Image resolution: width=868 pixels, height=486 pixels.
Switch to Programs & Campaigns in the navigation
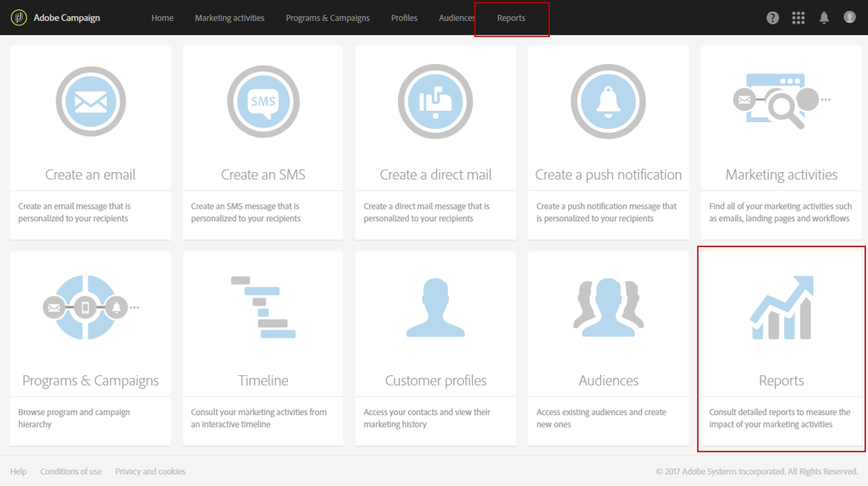(327, 17)
